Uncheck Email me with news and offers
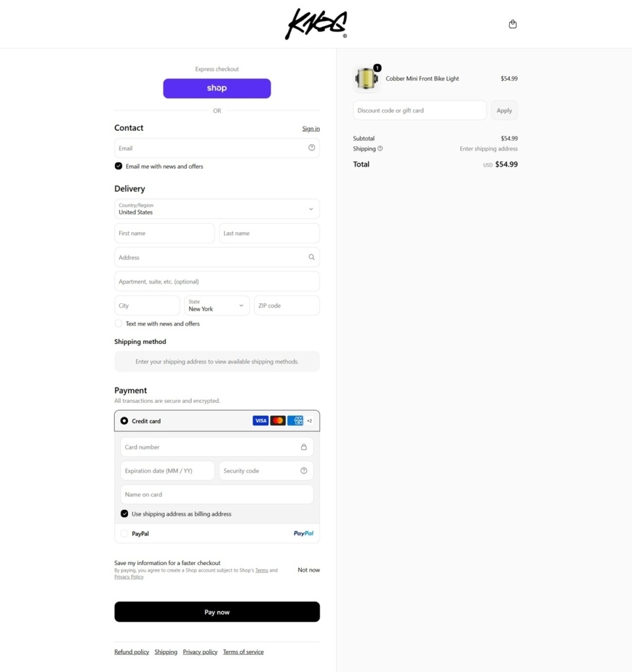 click(x=118, y=166)
